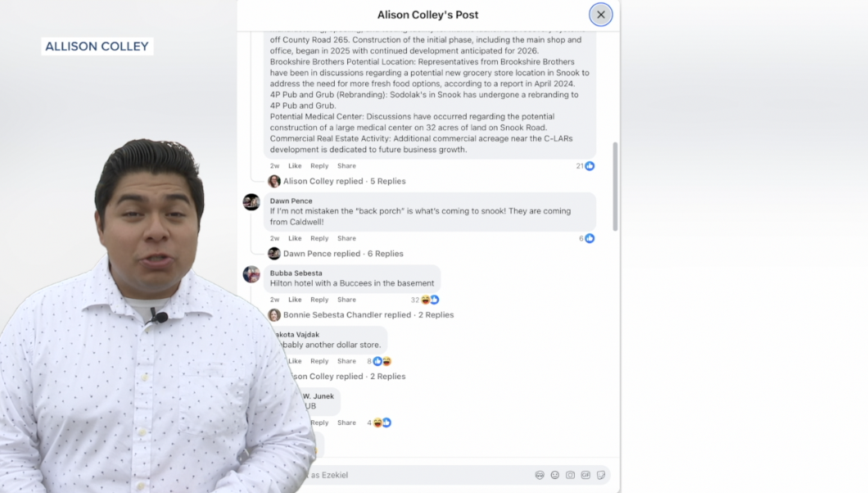Open the avatar sticker picker in comment box
Viewport: 868px width, 493px height.
540,475
